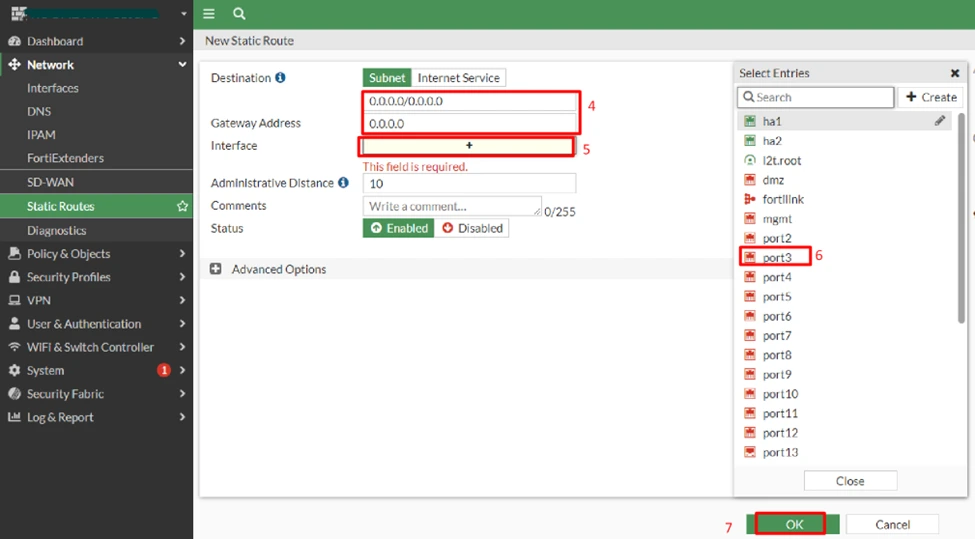Expand Security Profiles chevron
The width and height of the screenshot is (975, 539).
coord(182,277)
